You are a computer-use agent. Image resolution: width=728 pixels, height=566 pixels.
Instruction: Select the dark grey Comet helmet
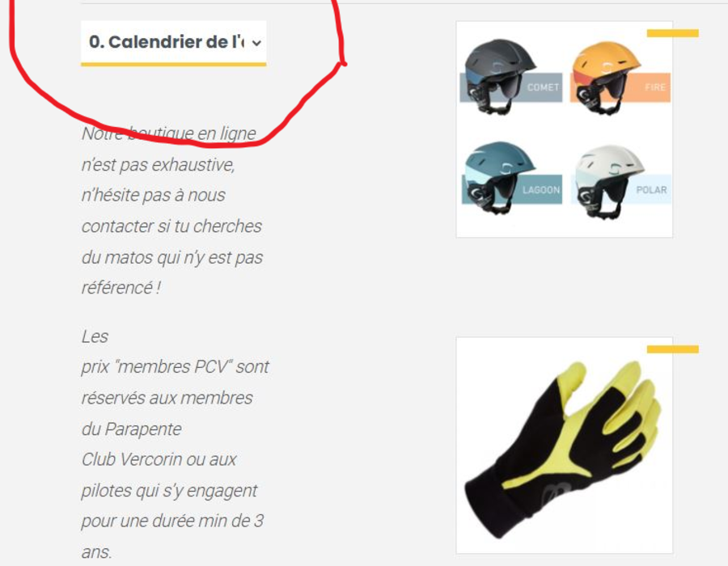tap(498, 77)
